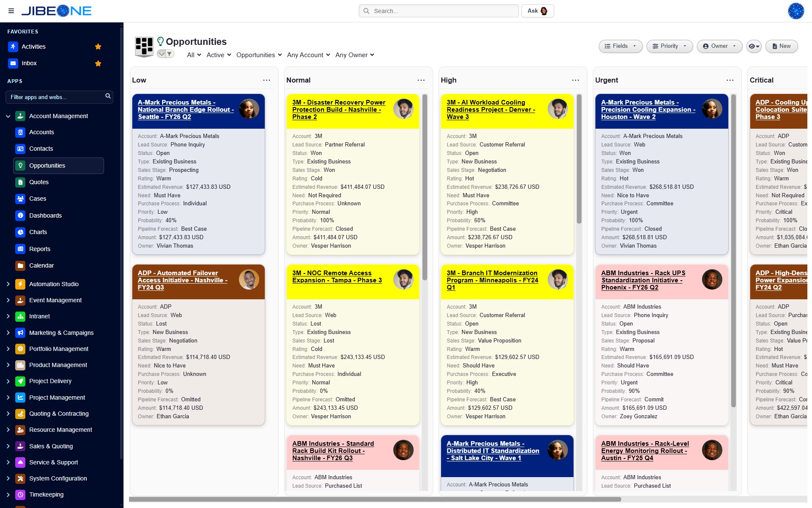The width and height of the screenshot is (812, 508).
Task: Open the High column options menu
Action: tap(575, 80)
